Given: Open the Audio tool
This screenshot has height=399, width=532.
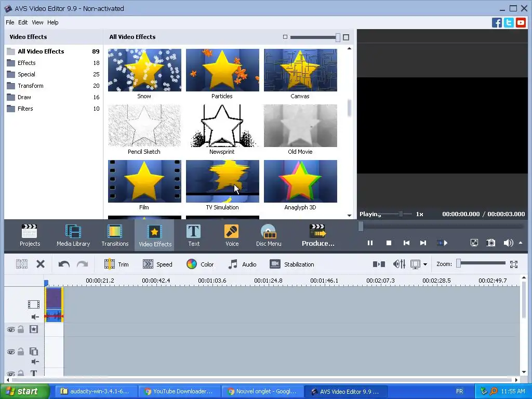Looking at the screenshot, I should point(242,264).
